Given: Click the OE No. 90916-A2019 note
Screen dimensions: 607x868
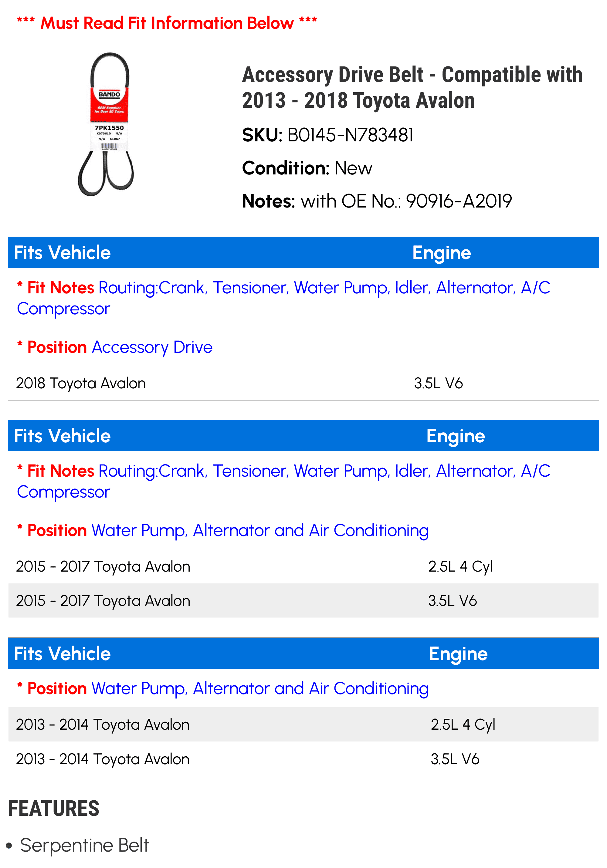Looking at the screenshot, I should point(377,201).
